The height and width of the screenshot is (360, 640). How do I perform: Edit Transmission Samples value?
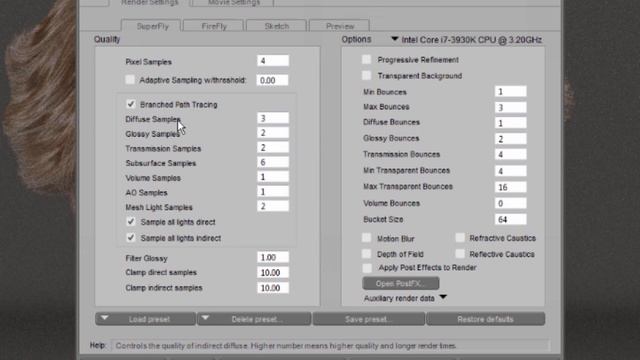[273, 147]
